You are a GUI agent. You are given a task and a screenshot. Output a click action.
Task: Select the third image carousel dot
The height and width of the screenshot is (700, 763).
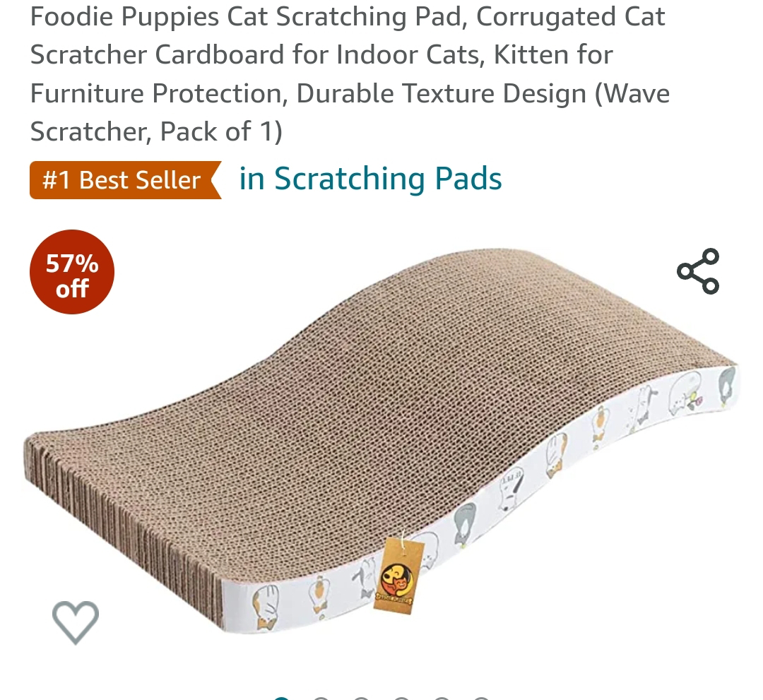point(361,699)
